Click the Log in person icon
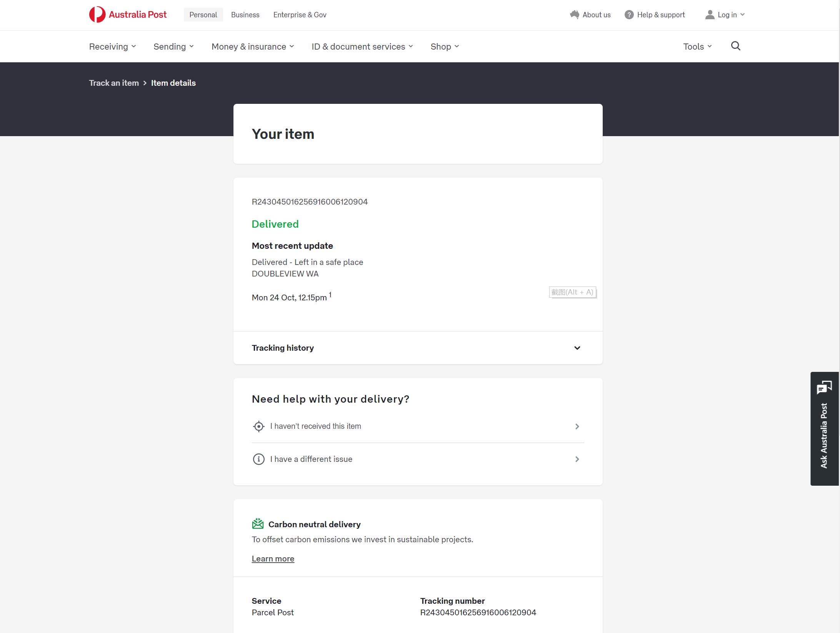Screen dimensions: 840x633 pos(710,15)
